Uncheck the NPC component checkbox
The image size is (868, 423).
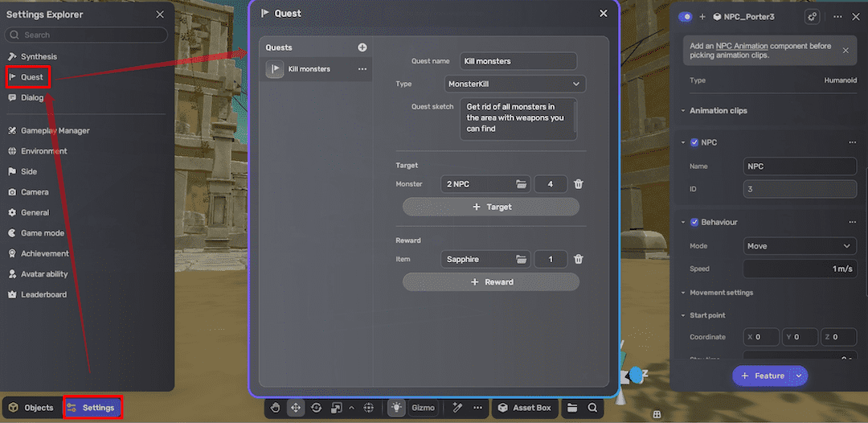(694, 142)
